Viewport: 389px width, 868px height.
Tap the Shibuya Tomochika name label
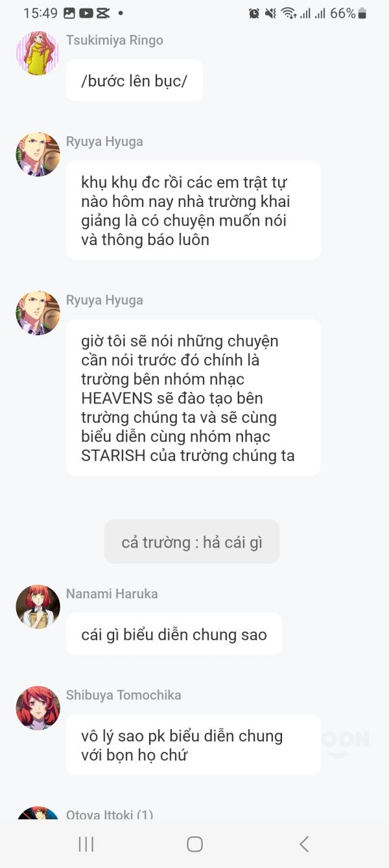tap(123, 695)
